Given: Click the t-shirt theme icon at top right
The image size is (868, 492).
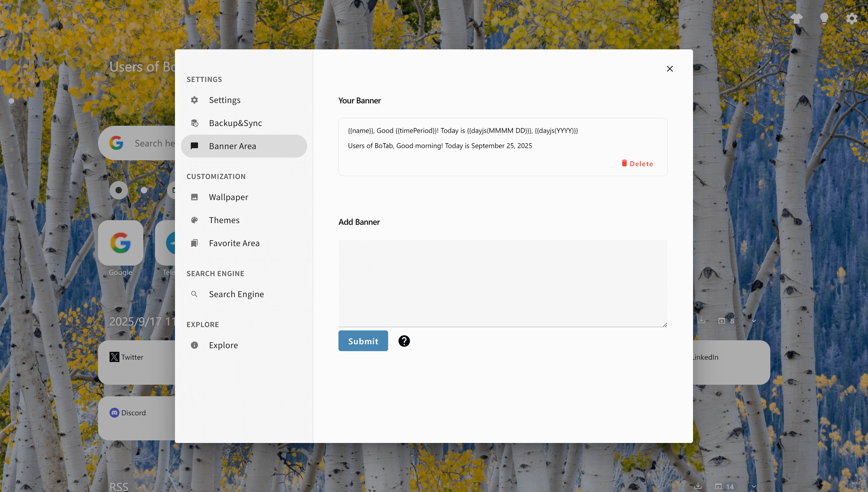Looking at the screenshot, I should (796, 18).
